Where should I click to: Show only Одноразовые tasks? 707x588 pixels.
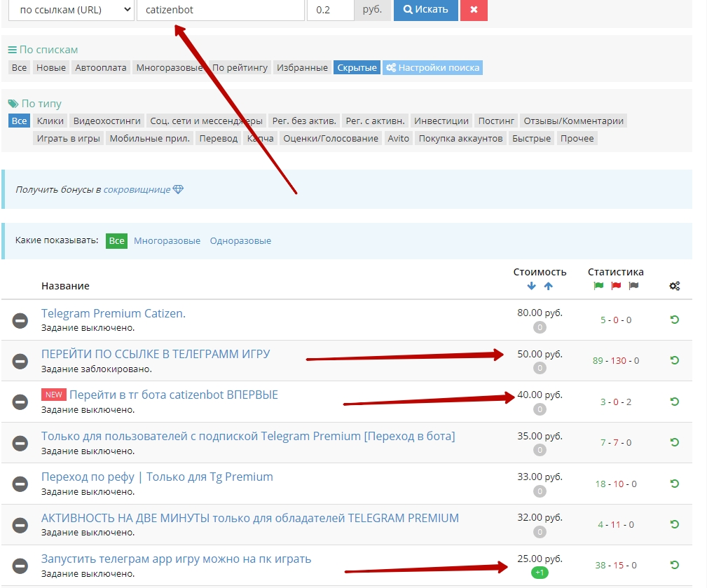tap(240, 241)
